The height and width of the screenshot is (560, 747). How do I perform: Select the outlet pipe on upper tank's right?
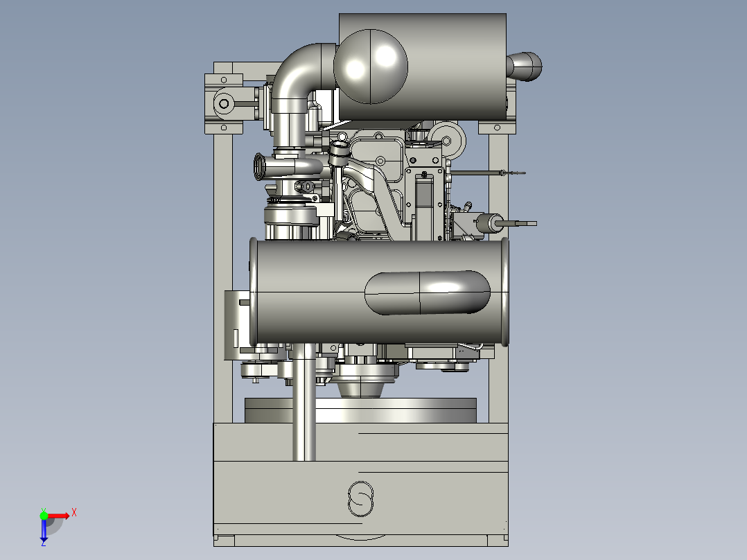(525, 67)
